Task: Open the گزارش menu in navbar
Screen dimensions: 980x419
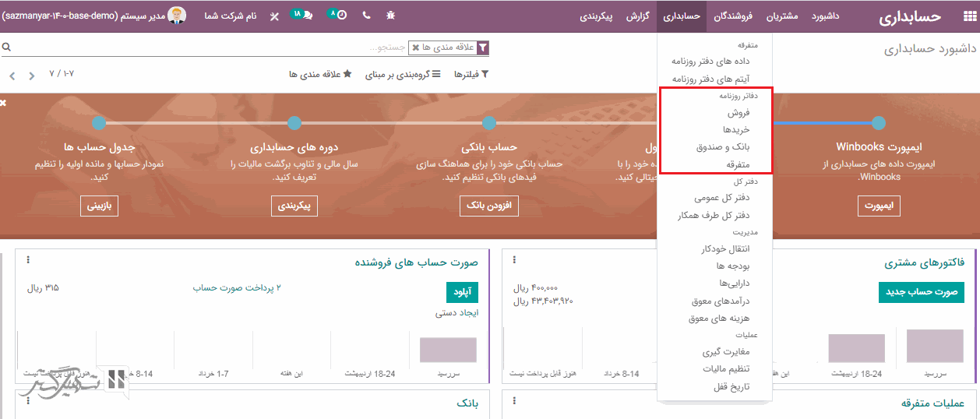Action: [x=638, y=16]
